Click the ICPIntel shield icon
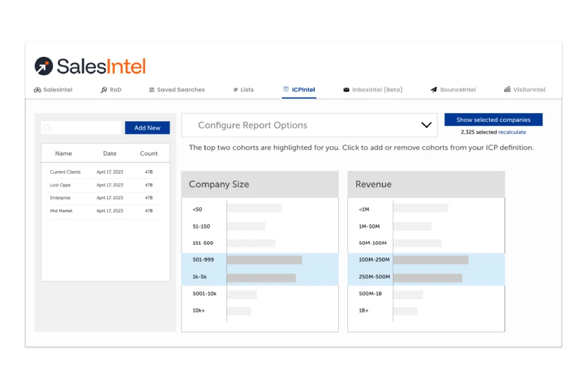This screenshot has height=389, width=588. click(286, 89)
